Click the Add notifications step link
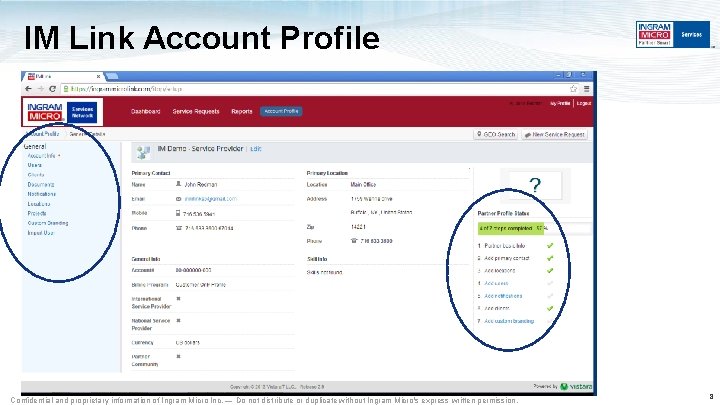Screen dimensions: 720x405 point(503,296)
